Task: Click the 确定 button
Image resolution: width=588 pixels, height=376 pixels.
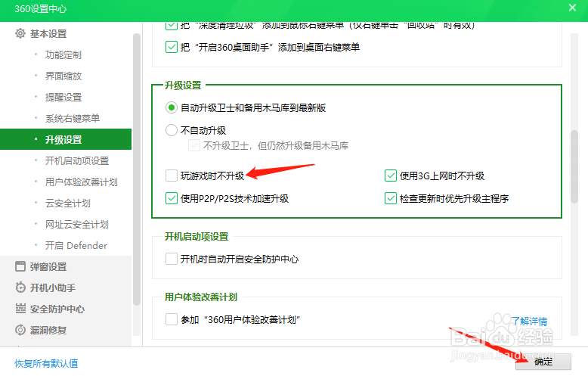Action: (x=543, y=362)
